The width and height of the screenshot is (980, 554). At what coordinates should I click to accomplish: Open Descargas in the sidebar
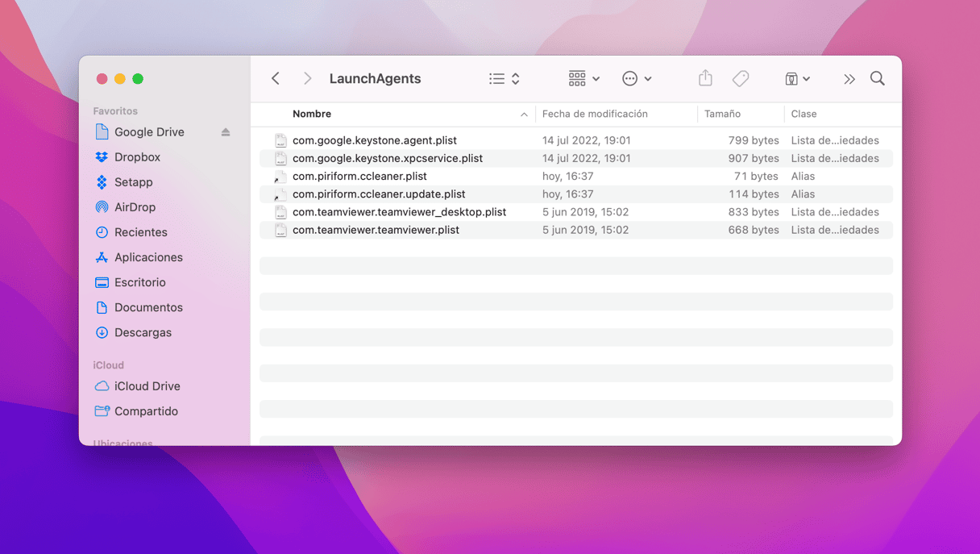coord(143,332)
